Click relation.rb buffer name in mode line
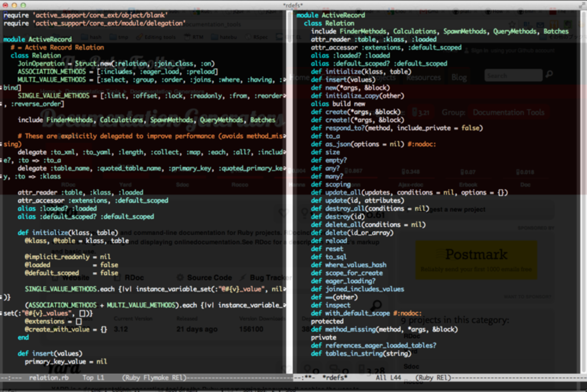The image size is (587, 392). pyautogui.click(x=49, y=378)
